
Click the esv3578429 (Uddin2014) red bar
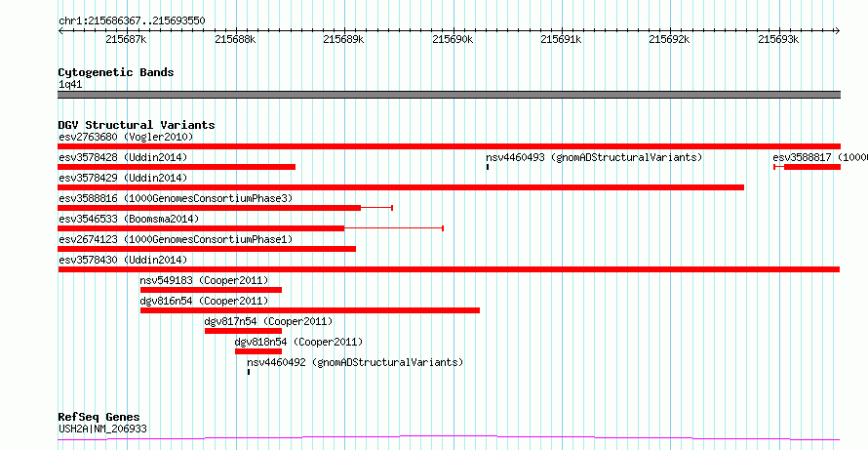401,187
